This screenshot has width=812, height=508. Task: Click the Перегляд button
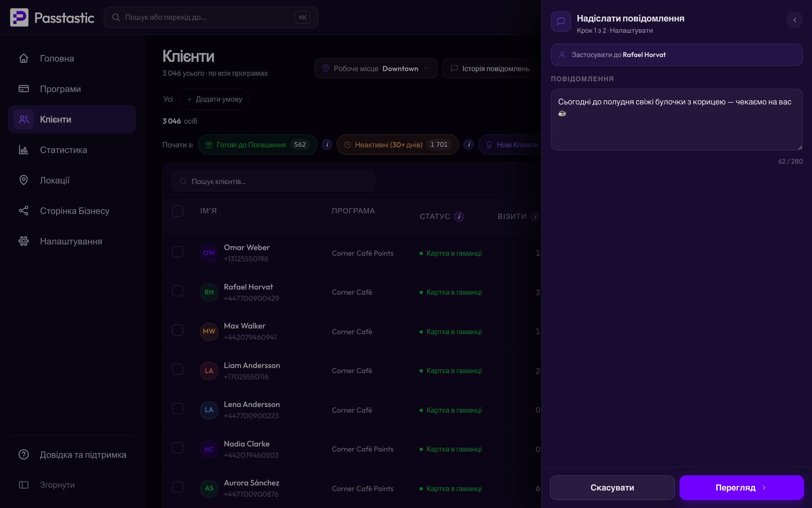click(741, 487)
